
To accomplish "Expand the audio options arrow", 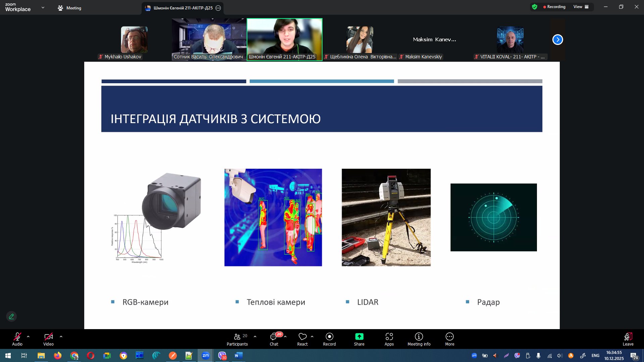I will click(x=28, y=337).
